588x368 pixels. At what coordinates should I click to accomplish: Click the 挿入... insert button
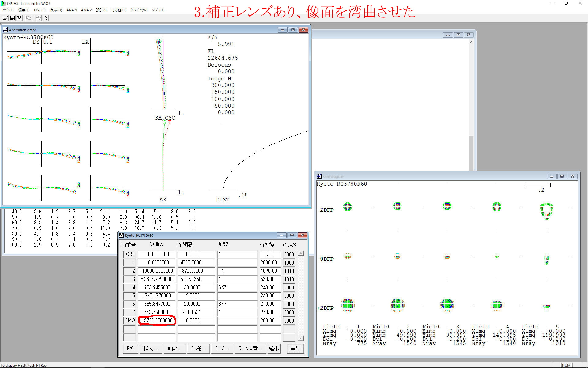[x=150, y=349]
